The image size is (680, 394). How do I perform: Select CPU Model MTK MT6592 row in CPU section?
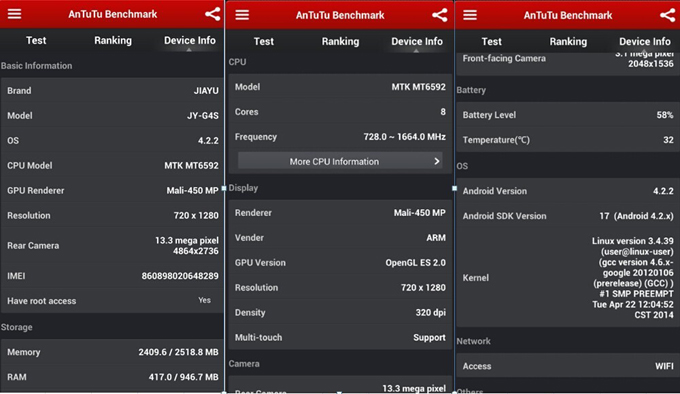coord(340,87)
